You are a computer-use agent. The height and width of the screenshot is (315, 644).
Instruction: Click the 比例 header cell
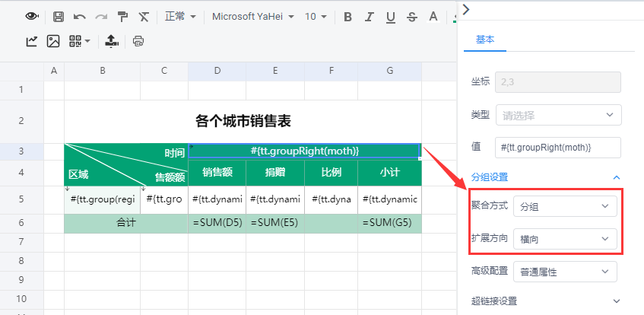(x=331, y=173)
